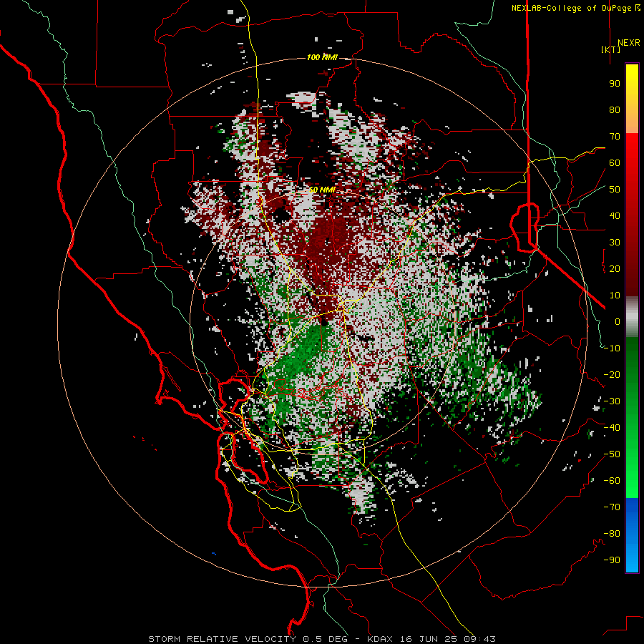Click the -20 value on velocity scale

pos(612,374)
